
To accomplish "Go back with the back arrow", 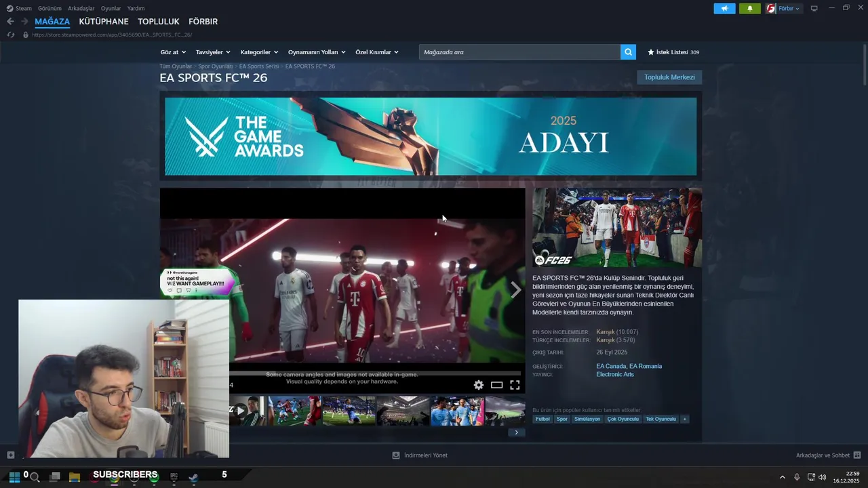I will (x=10, y=22).
